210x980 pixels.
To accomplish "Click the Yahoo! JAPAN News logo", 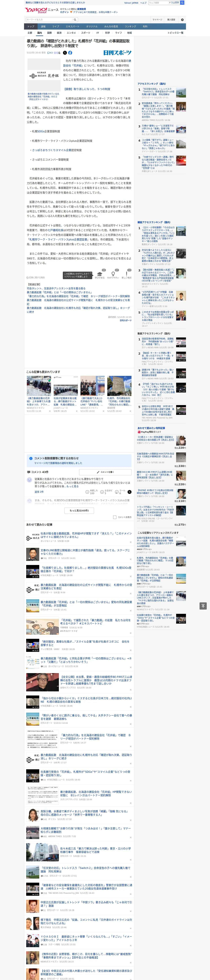I will tap(42, 10).
